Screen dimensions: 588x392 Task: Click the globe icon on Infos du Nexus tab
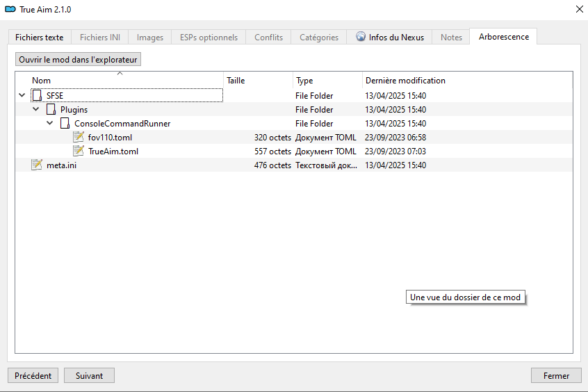(x=360, y=36)
